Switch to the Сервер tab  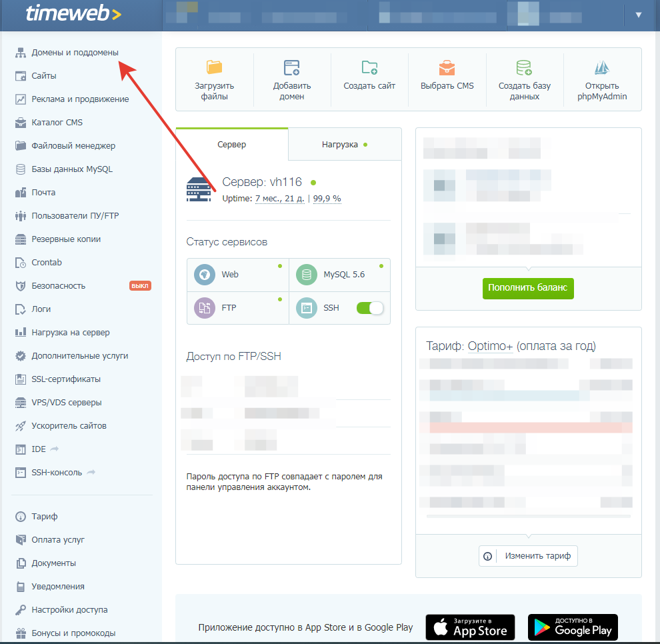pyautogui.click(x=232, y=145)
